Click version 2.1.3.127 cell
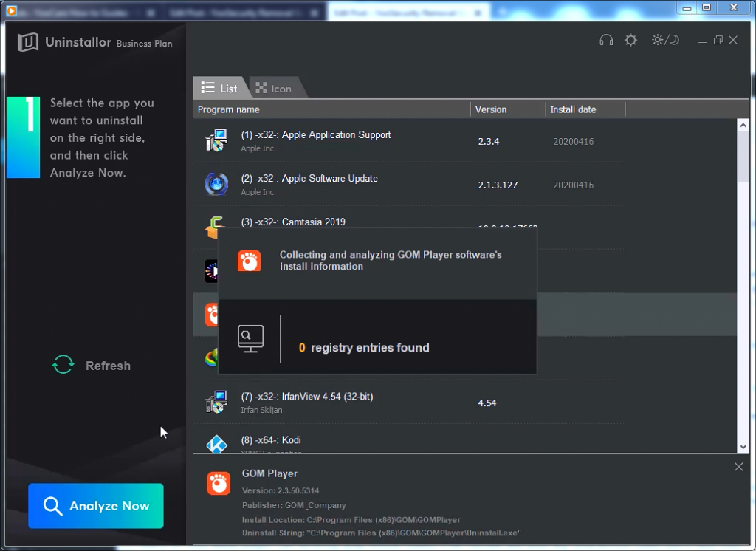 498,185
